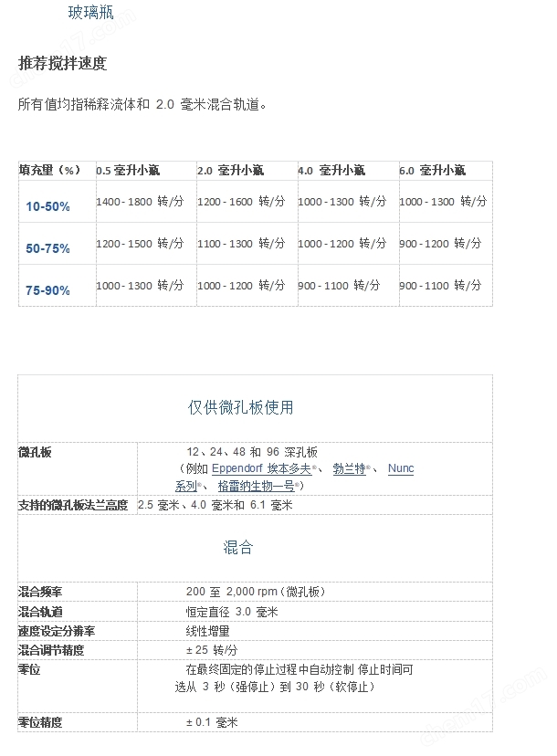
Task: Select the 混合调节精度 label
Action: tap(51, 650)
